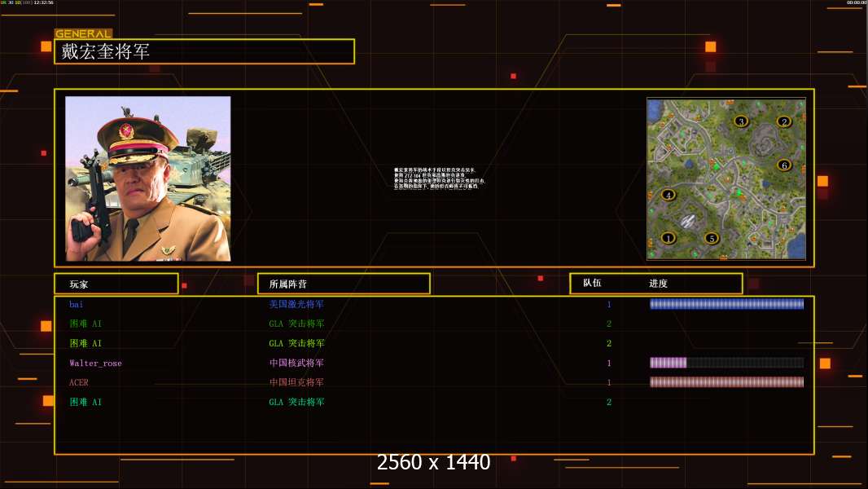
Task: Click the 队伍 column header
Action: point(592,283)
